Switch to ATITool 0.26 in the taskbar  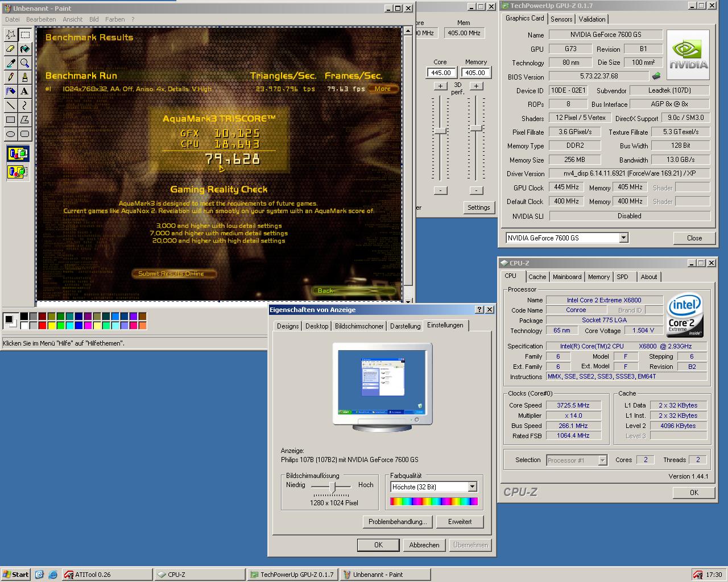[106, 575]
